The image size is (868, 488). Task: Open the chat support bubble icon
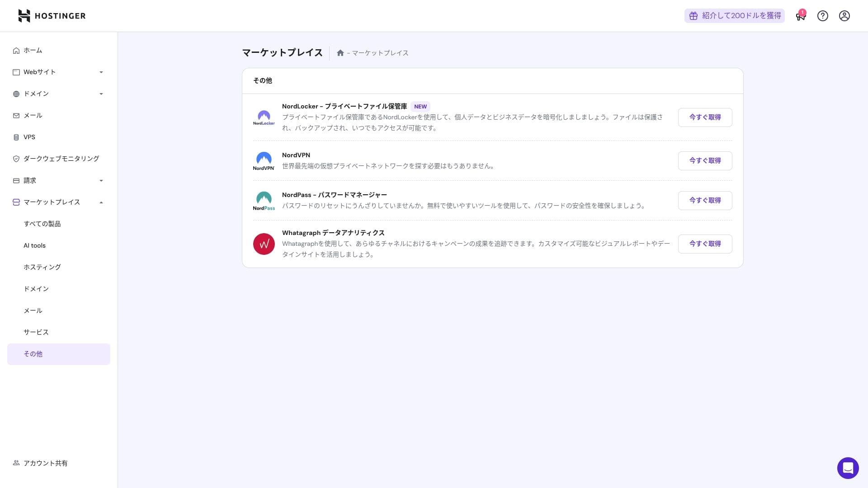pyautogui.click(x=848, y=468)
